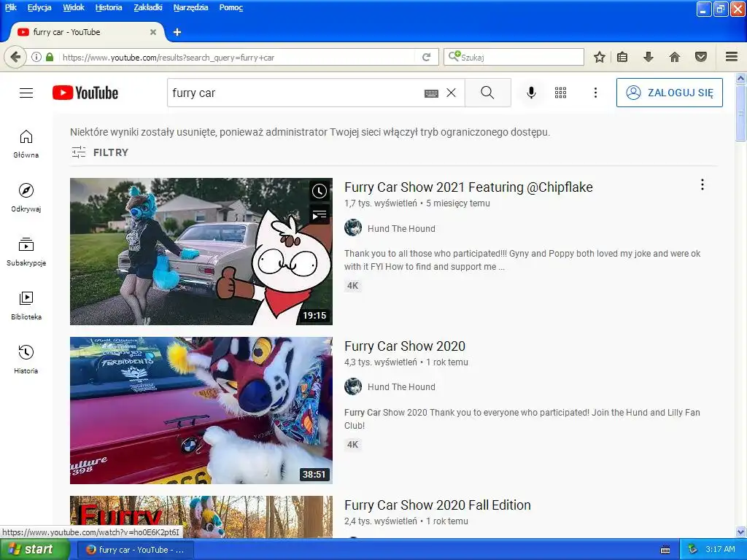Open Historia in the YouTube sidebar
The image size is (747, 560).
pyautogui.click(x=26, y=360)
